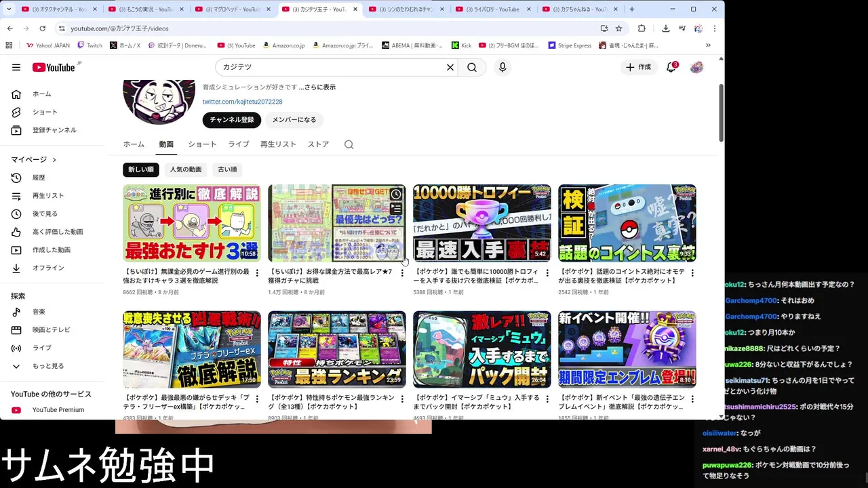Open a new browser tab

632,9
